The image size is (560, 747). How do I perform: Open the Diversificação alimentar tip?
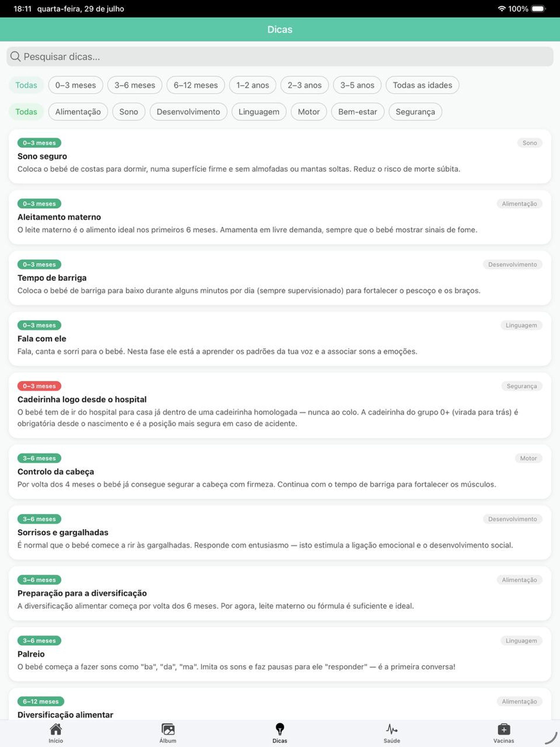click(280, 704)
